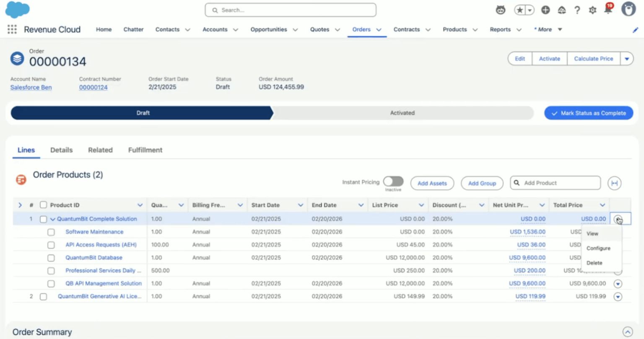Open the Contacts nav dropdown chevron

coord(187,30)
